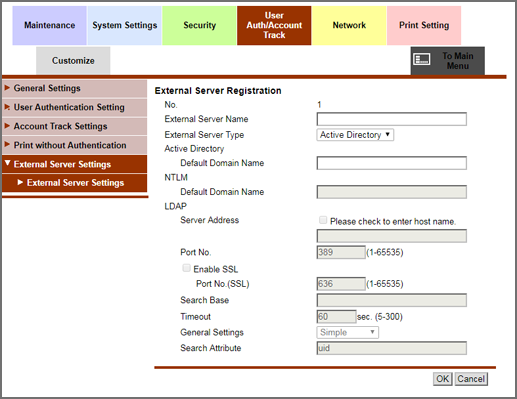Click the 'LDAP' section label
This screenshot has width=517, height=399.
point(175,206)
